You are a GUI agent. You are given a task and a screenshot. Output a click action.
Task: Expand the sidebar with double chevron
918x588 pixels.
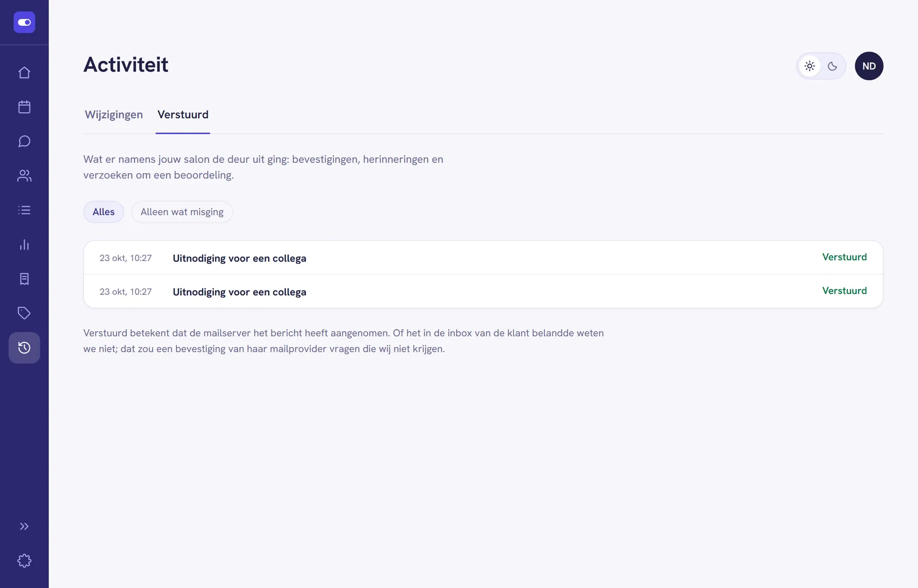point(24,527)
